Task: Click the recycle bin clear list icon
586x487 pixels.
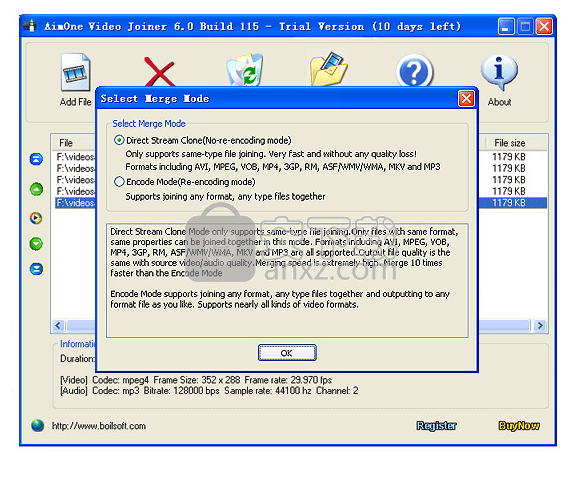Action: [244, 70]
